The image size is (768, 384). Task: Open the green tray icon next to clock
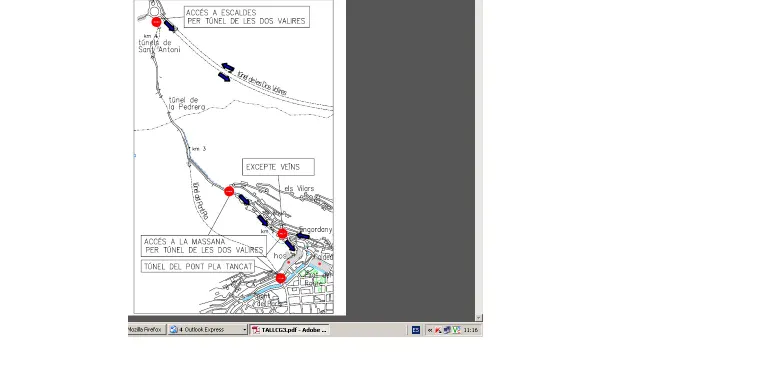point(456,330)
